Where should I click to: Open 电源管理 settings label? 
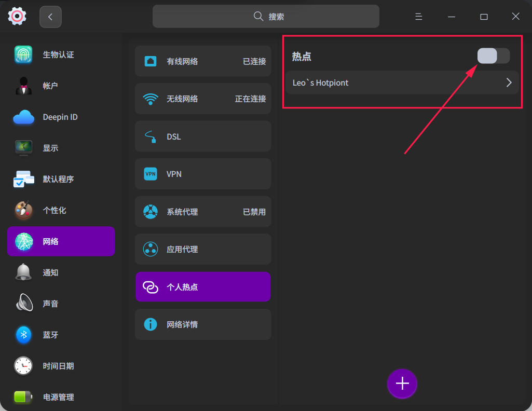click(58, 397)
